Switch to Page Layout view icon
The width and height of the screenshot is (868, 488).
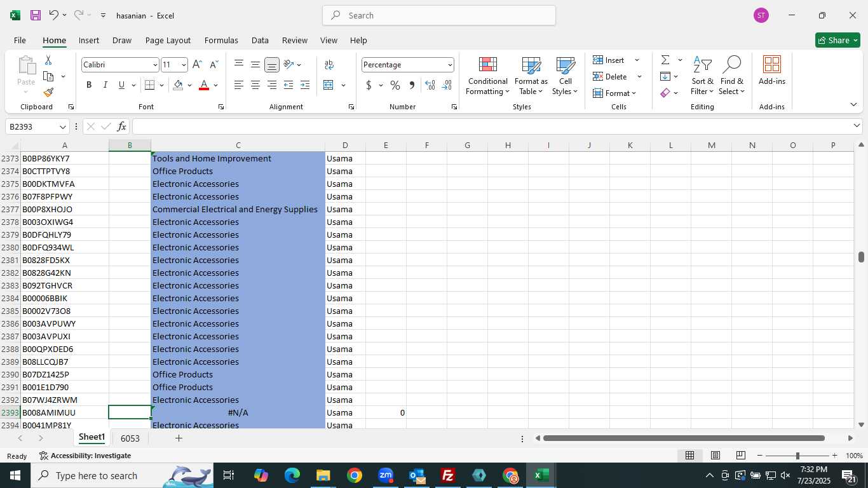[715, 456]
